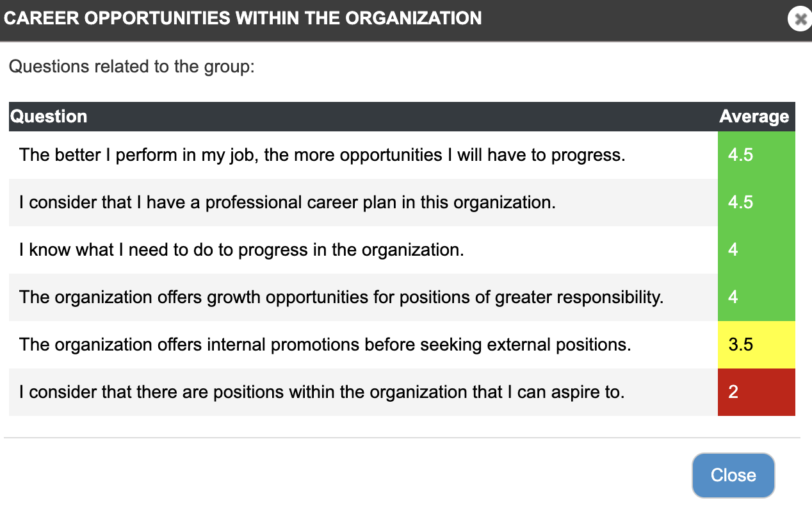Screen dimensions: 812x505
Task: Click the green 4 cell for growth opportunities
Action: click(x=756, y=297)
